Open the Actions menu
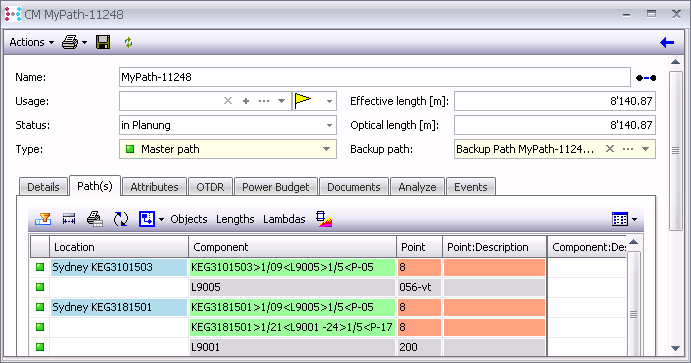The height and width of the screenshot is (363, 691). coord(31,42)
